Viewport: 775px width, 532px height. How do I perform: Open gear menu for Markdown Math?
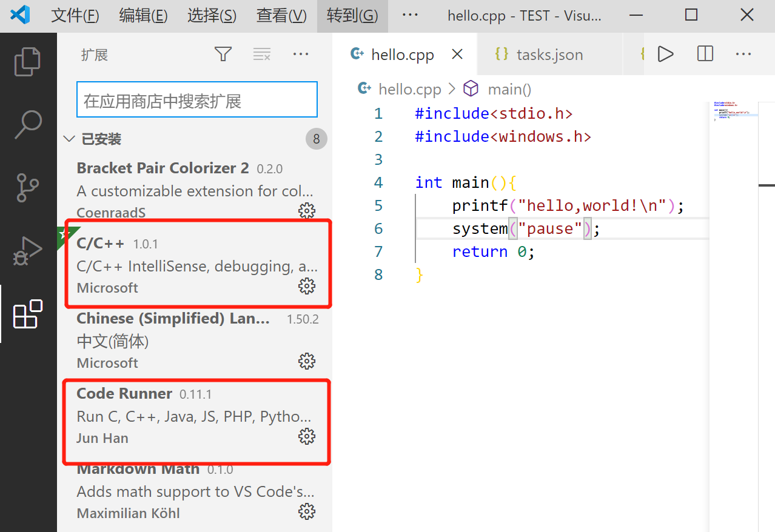(307, 511)
